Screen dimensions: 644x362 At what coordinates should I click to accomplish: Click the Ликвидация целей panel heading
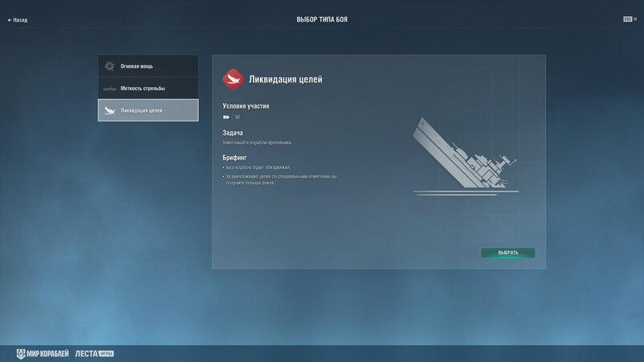286,79
